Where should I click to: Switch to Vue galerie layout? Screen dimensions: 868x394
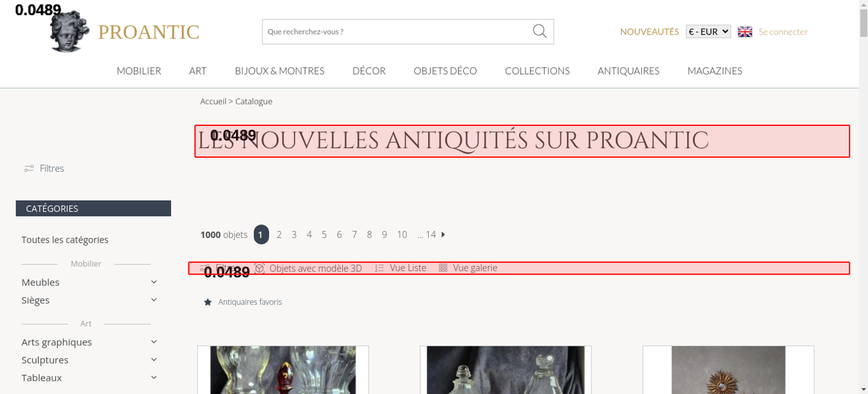[468, 268]
